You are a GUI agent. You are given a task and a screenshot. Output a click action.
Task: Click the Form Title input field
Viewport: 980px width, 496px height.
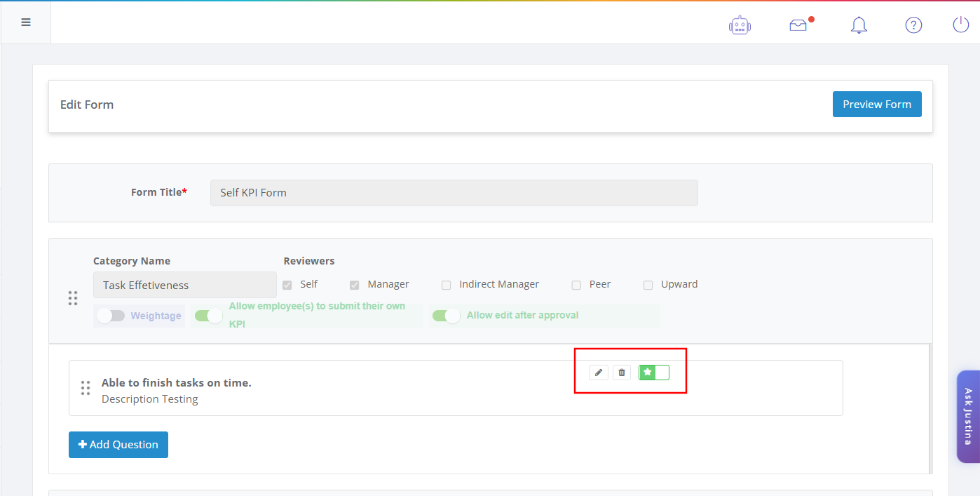point(454,193)
